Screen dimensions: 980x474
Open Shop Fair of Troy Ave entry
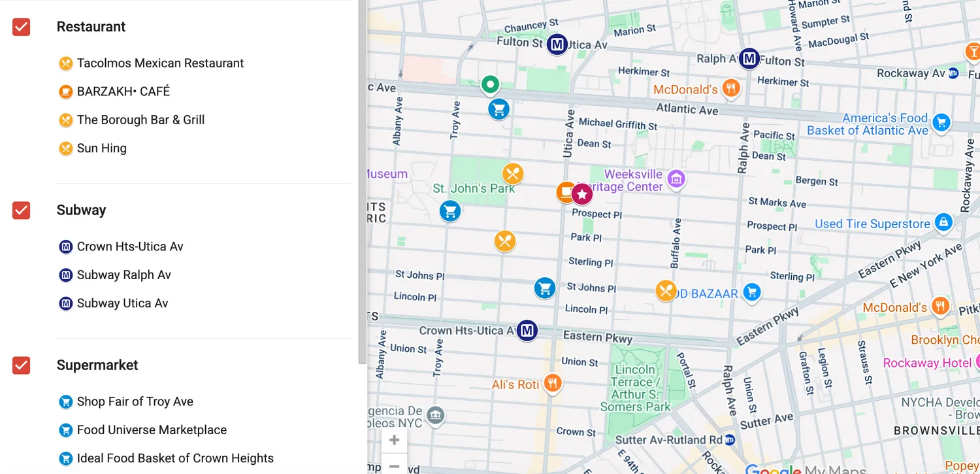pyautogui.click(x=135, y=401)
